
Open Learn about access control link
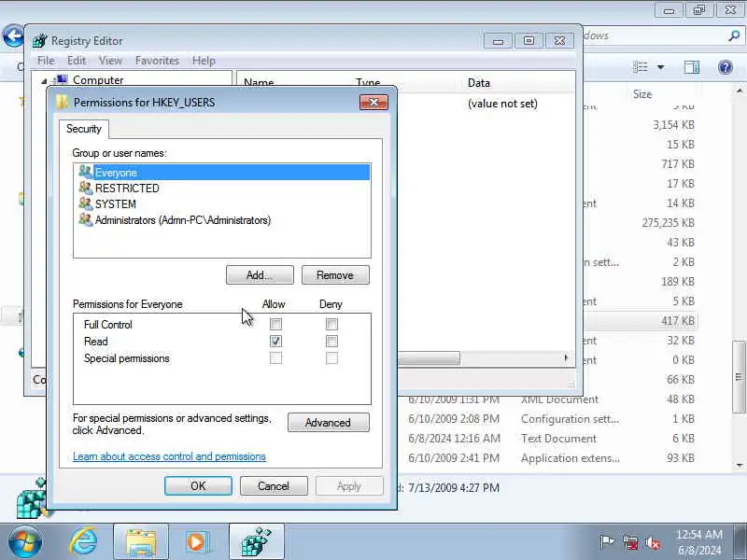click(x=169, y=456)
